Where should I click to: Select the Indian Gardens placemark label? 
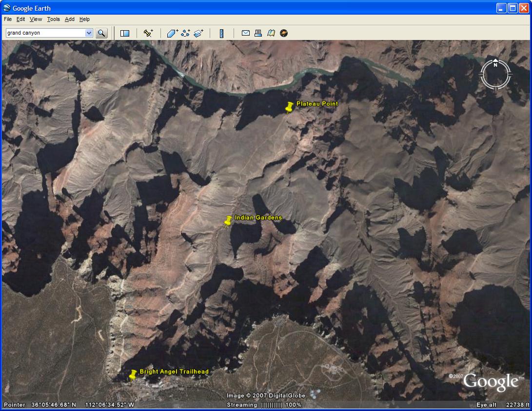click(258, 217)
